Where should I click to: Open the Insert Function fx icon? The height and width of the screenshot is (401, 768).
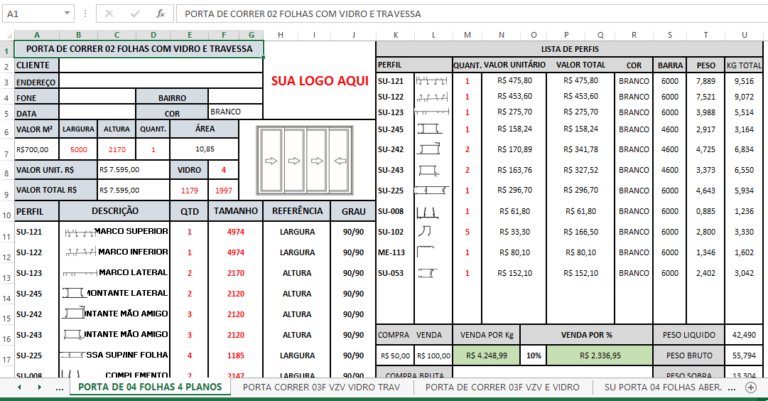click(160, 14)
